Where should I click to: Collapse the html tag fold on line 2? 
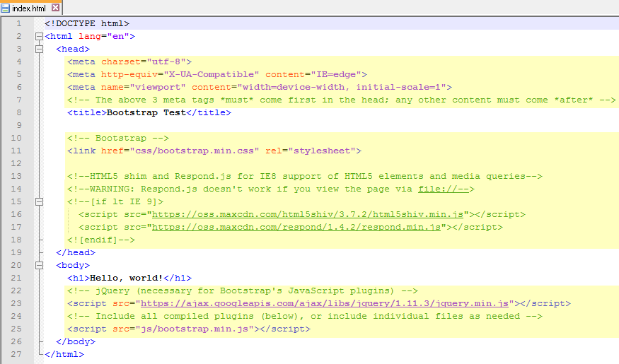39,36
